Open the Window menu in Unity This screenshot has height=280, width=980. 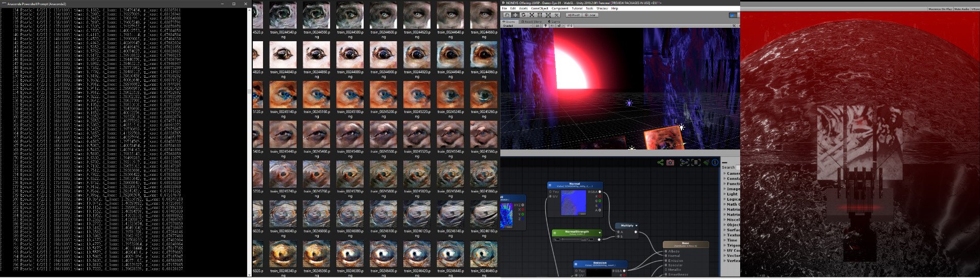tap(602, 8)
